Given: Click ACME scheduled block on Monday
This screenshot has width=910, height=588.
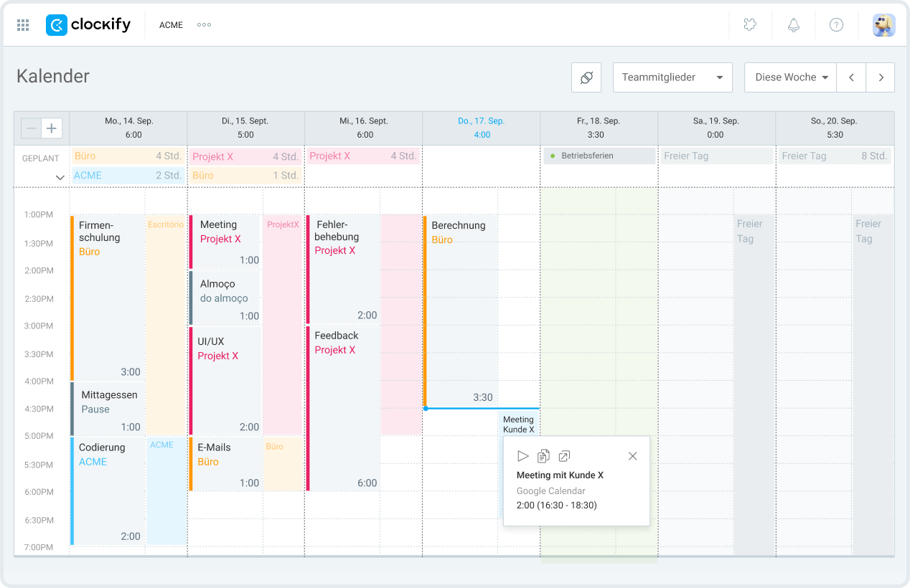Looking at the screenshot, I should (166, 491).
